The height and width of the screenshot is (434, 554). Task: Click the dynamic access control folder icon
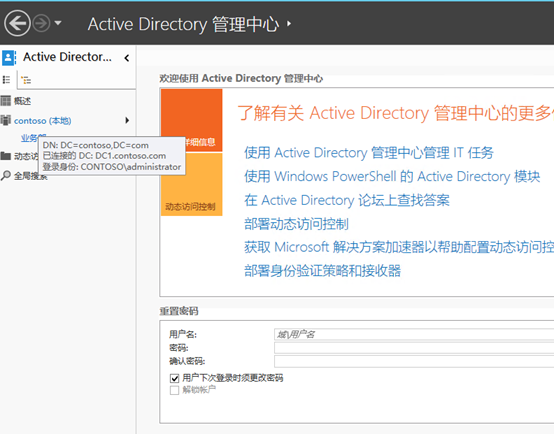pos(6,156)
